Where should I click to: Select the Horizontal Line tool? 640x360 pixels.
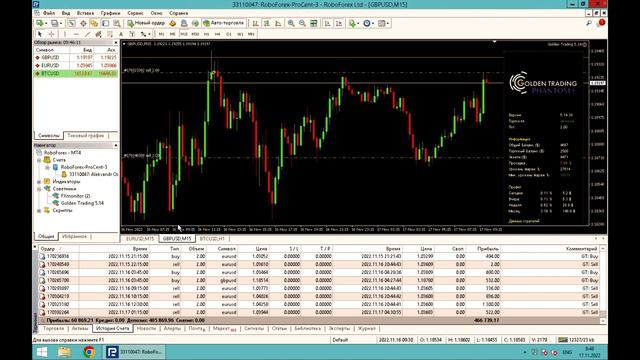click(x=76, y=34)
